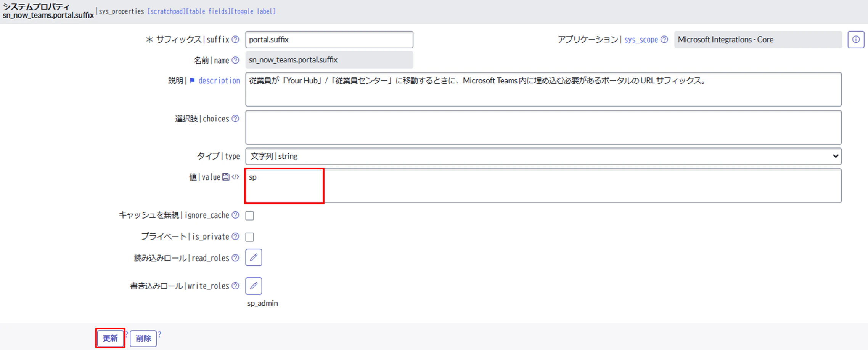Click the sn_now_teams.portal.suffix title text
This screenshot has height=350, width=868.
(48, 15)
